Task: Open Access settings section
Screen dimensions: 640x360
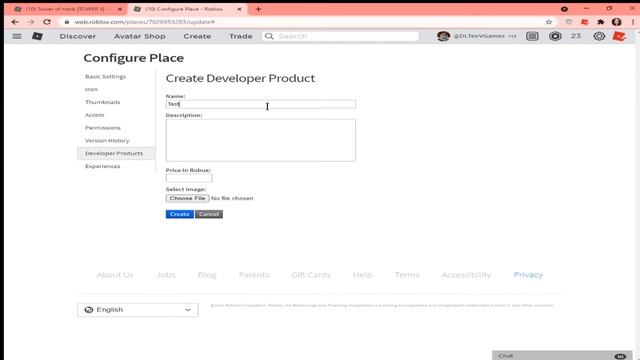Action: (x=94, y=115)
